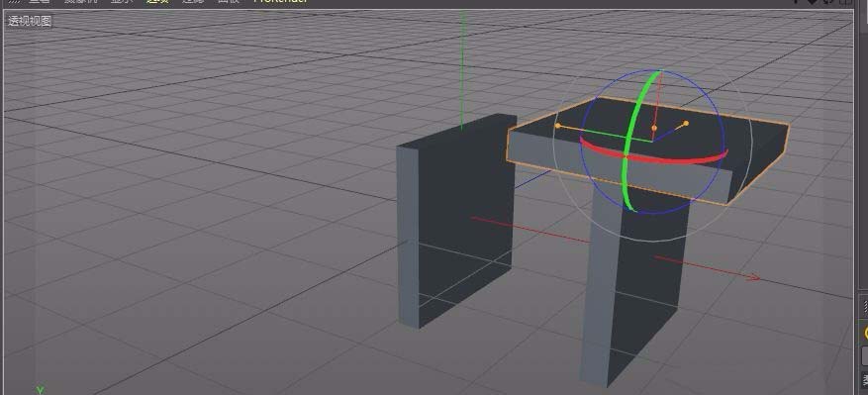The width and height of the screenshot is (868, 395).
Task: Select the orange handle on the red vertical axis line
Action: (654, 128)
